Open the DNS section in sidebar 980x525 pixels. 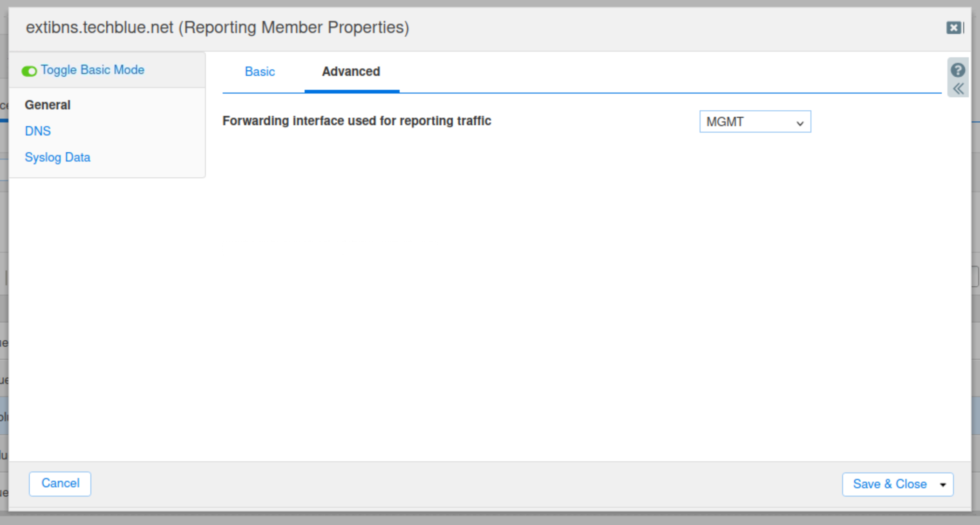click(38, 131)
